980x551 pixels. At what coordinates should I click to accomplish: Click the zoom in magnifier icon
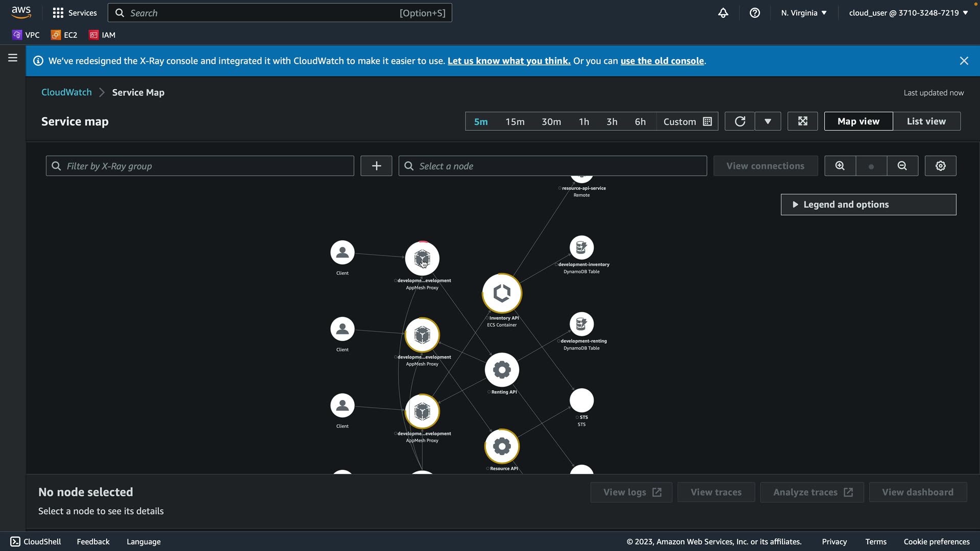840,166
